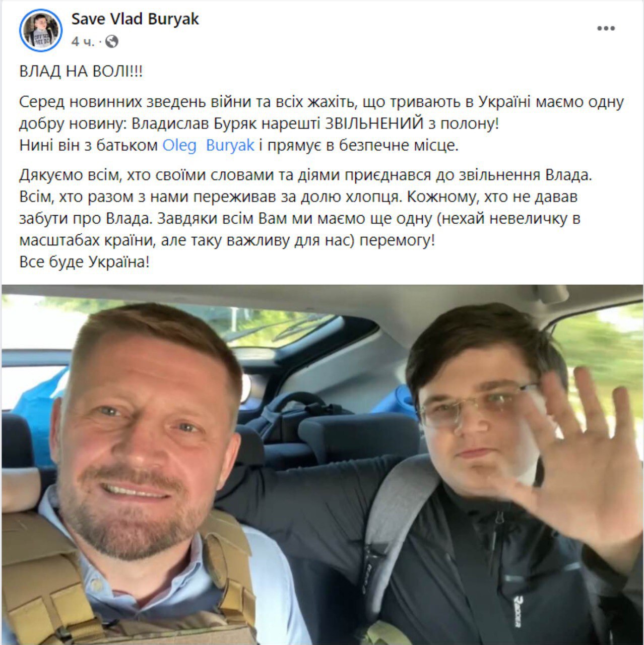Click the globe public-audience icon
The width and height of the screenshot is (644, 645).
click(112, 41)
